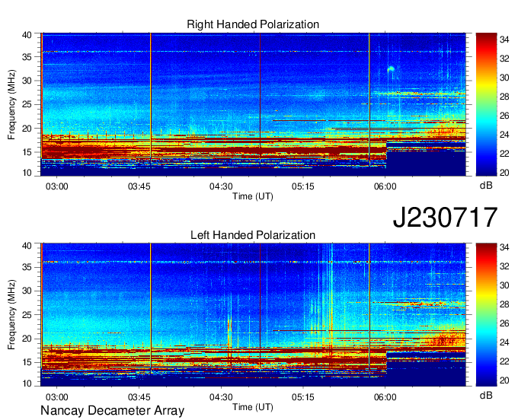Click the Left Handed plot's dB color bar
This screenshot has width=518, height=420.
[x=486, y=315]
